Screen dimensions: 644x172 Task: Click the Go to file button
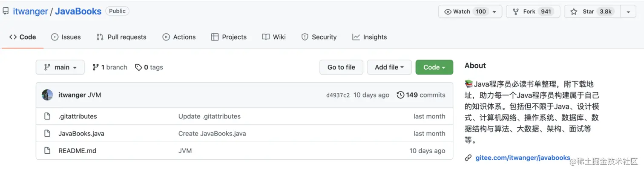tap(341, 67)
